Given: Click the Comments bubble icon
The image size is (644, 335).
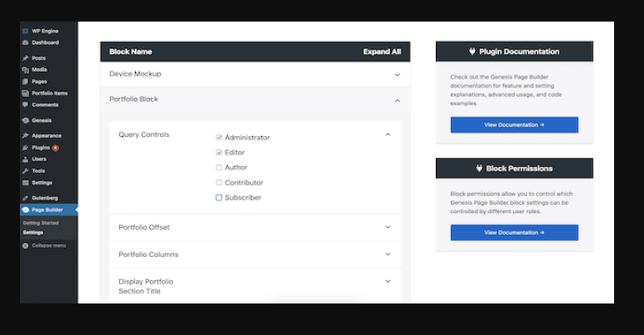Looking at the screenshot, I should point(26,104).
